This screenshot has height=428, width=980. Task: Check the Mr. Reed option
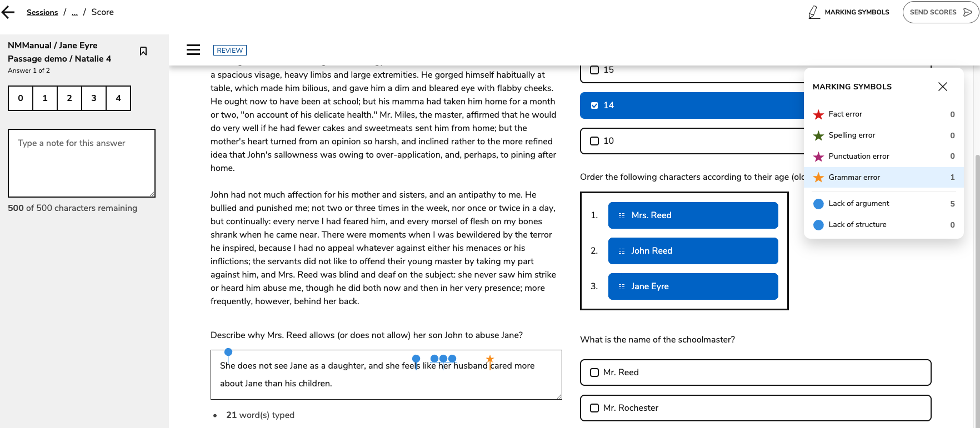(594, 372)
